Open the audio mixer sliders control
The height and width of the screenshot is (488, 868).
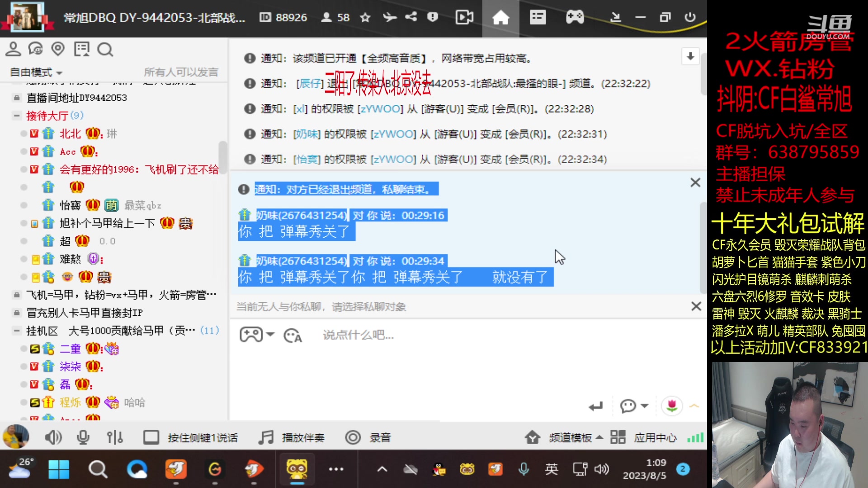pyautogui.click(x=115, y=437)
